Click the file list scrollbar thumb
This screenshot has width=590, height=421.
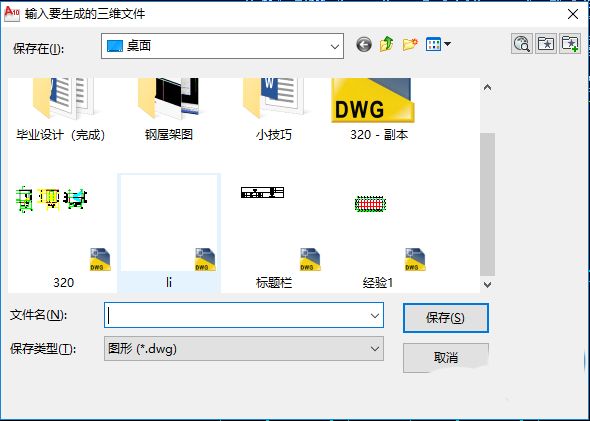coord(488,205)
